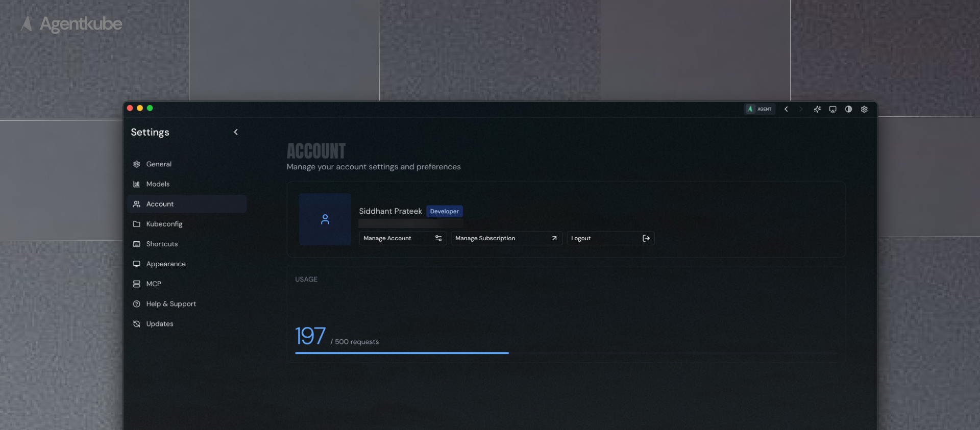Navigate forward using the titlebar arrow
Viewport: 980px width, 430px height.
click(801, 109)
